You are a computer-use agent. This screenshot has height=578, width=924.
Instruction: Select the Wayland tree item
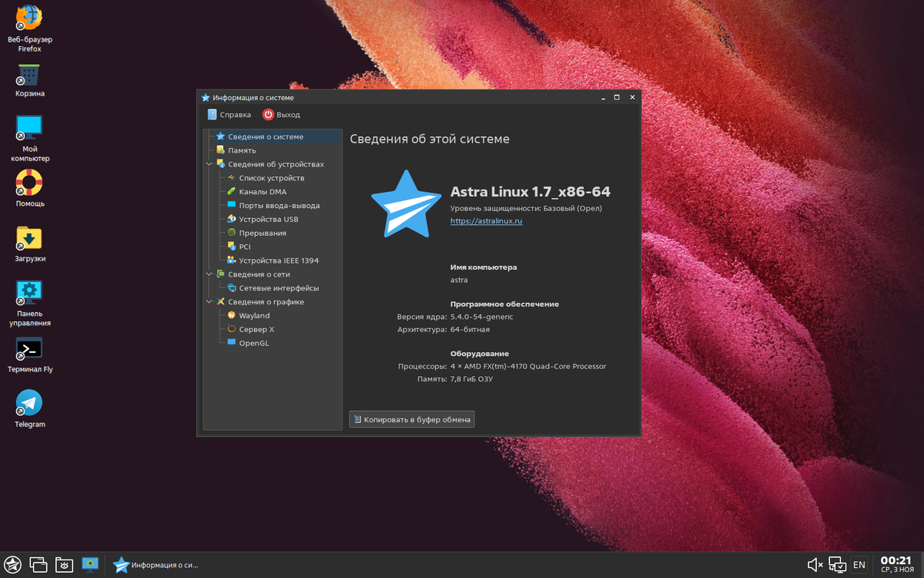point(254,316)
